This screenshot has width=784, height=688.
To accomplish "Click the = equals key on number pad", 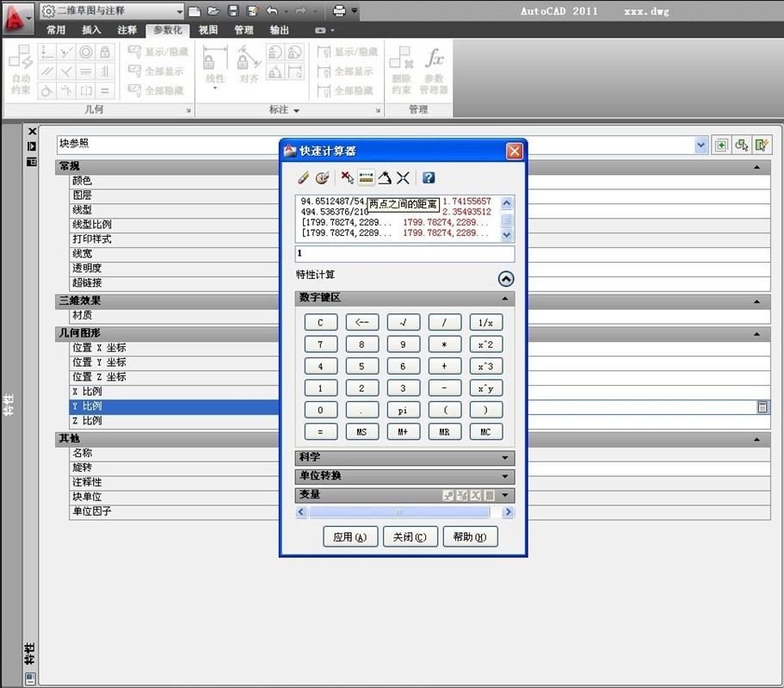I will 320,432.
